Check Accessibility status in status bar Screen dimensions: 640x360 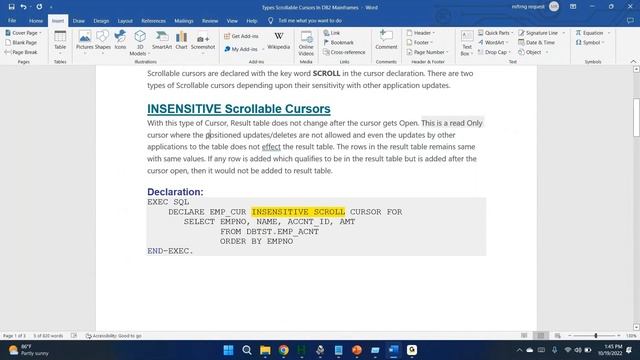(113, 336)
